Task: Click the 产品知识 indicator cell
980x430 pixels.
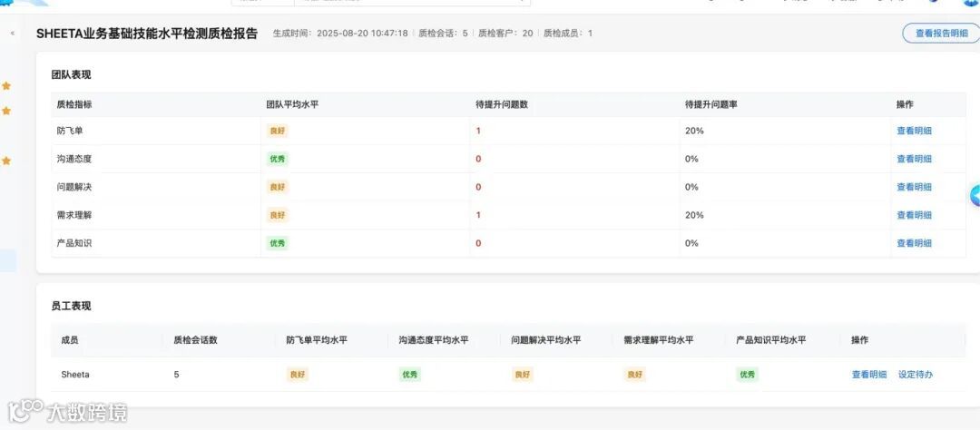Action: [73, 243]
